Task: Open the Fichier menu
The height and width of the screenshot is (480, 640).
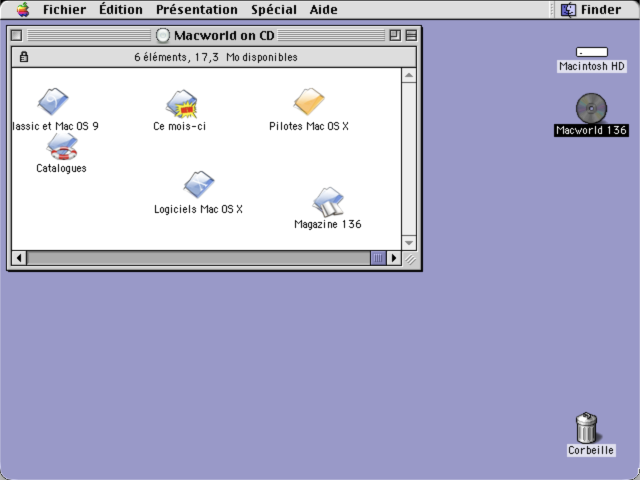Action: [x=64, y=9]
